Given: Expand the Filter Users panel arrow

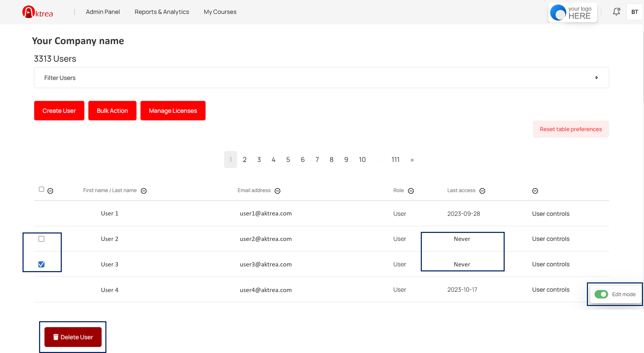Looking at the screenshot, I should pos(596,77).
